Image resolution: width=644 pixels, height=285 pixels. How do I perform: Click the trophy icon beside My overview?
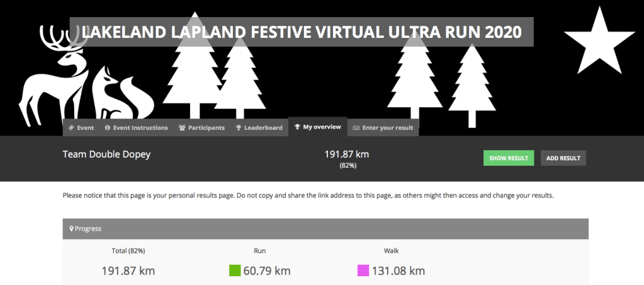click(x=297, y=127)
